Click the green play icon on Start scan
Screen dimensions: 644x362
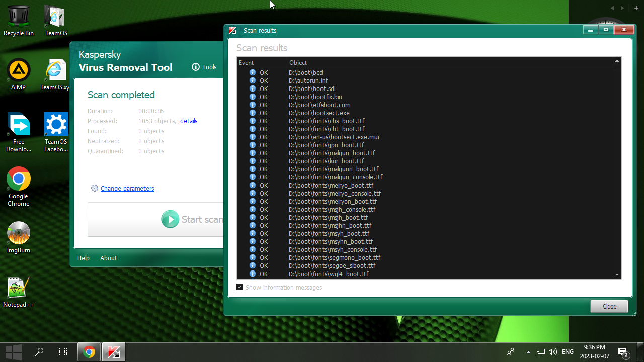pos(170,219)
